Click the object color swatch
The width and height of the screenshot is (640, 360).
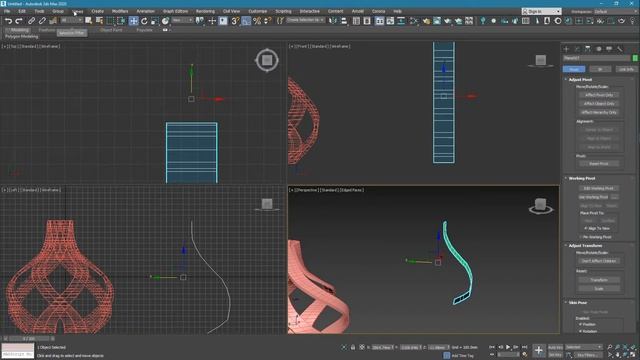(635, 58)
